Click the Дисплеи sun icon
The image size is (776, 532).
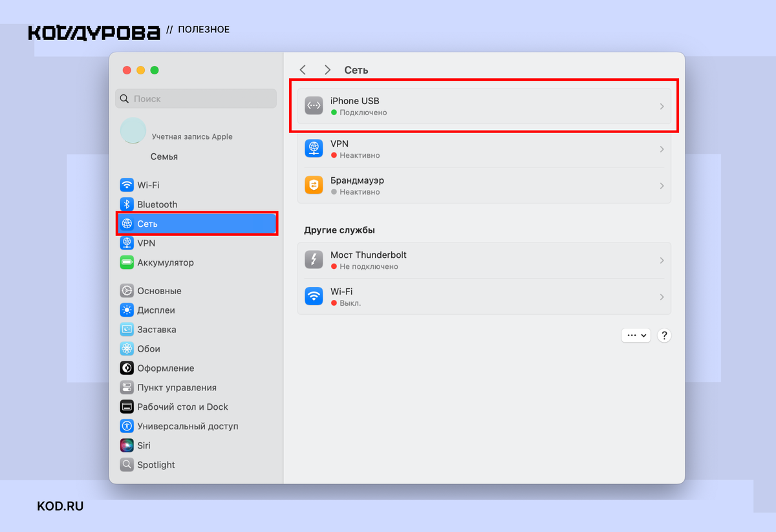coord(127,310)
